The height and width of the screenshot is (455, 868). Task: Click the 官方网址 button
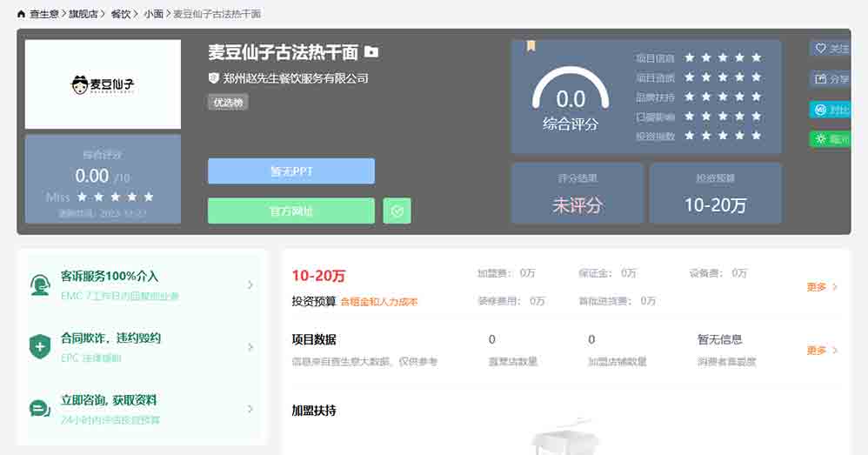(x=290, y=211)
